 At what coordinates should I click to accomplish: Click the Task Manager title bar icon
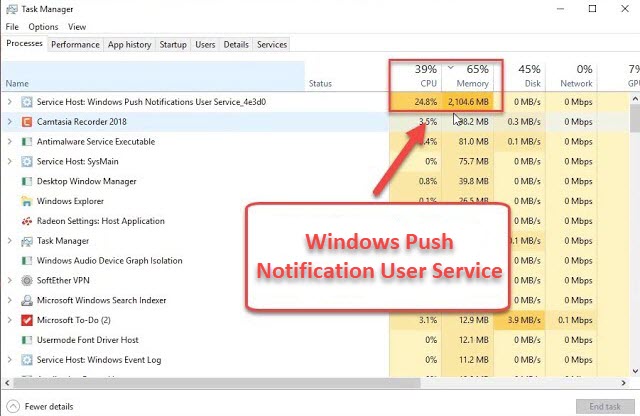tap(12, 9)
